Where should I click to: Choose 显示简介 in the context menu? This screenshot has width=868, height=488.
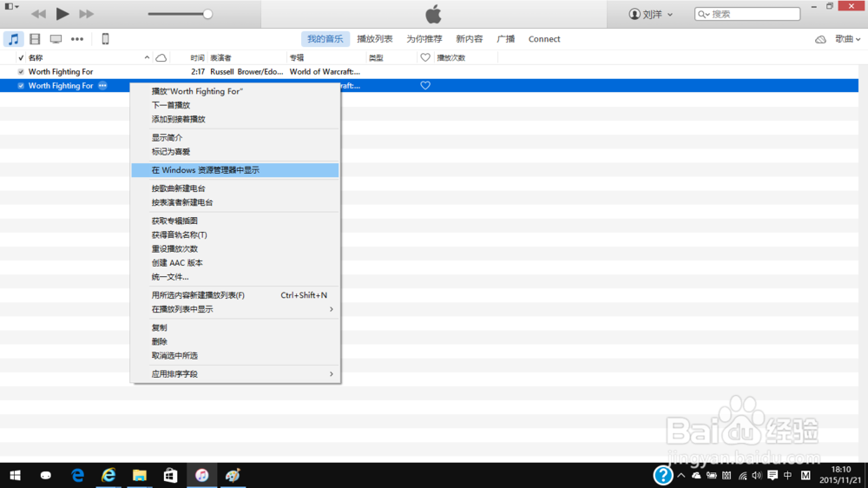(235, 137)
